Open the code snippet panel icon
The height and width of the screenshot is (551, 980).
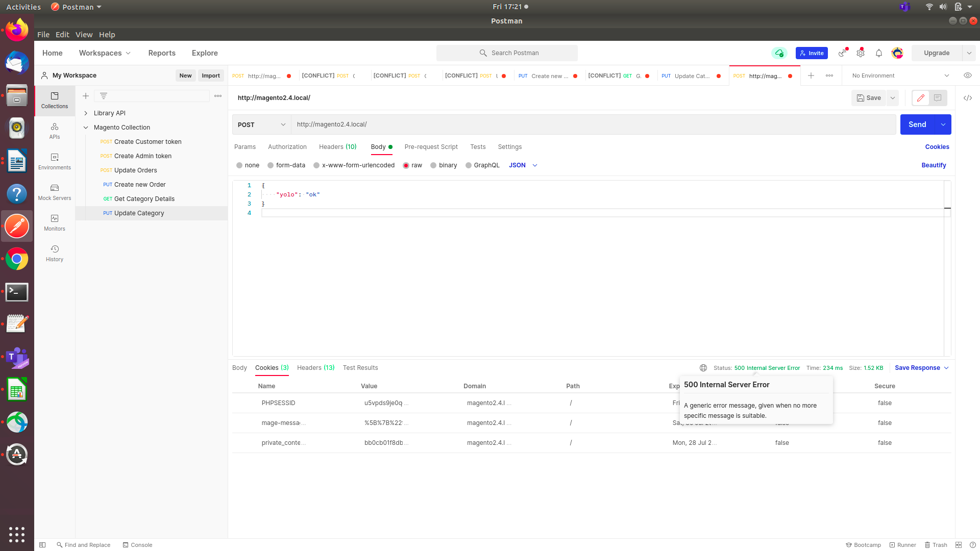click(968, 98)
